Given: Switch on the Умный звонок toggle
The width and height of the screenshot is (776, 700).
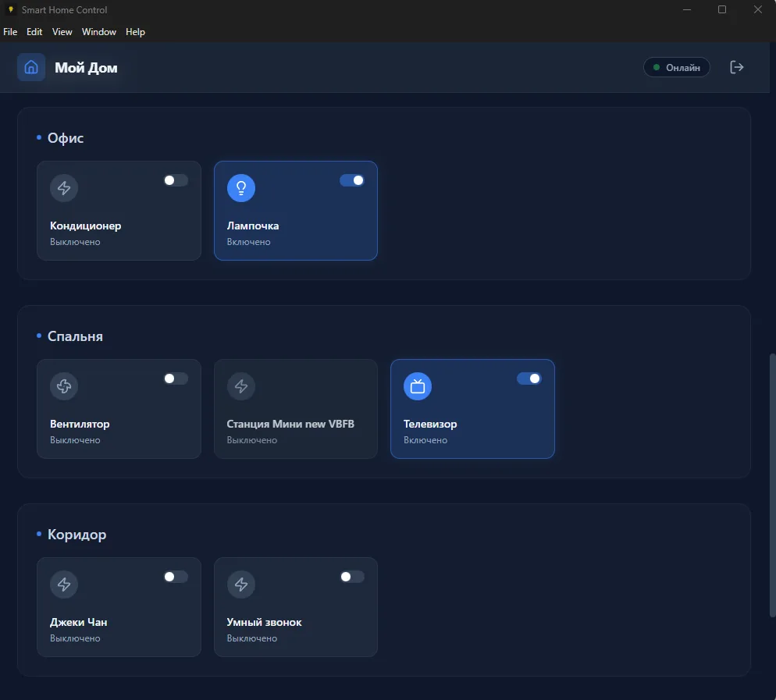Looking at the screenshot, I should (352, 577).
